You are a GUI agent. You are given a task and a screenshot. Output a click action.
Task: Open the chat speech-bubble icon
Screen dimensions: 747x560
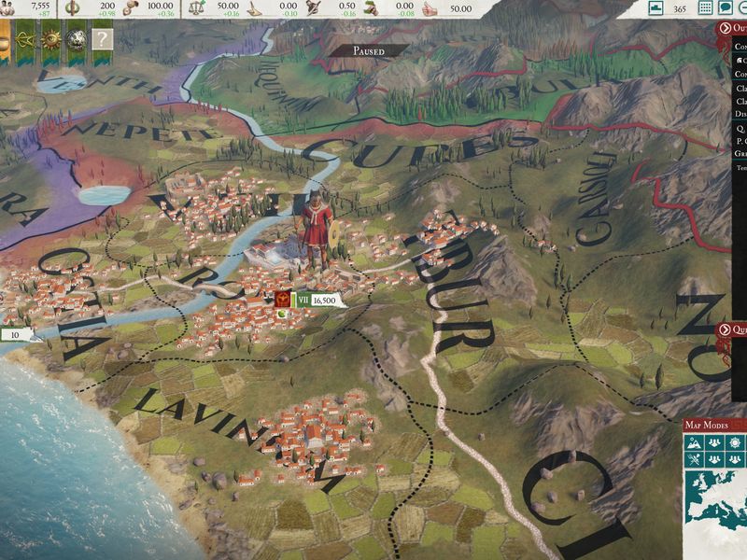point(726,7)
